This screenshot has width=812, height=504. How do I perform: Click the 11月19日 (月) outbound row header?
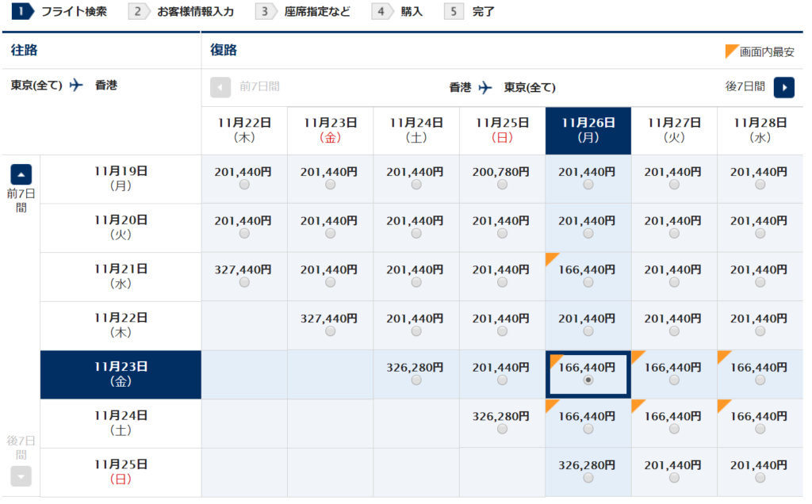[x=120, y=178]
